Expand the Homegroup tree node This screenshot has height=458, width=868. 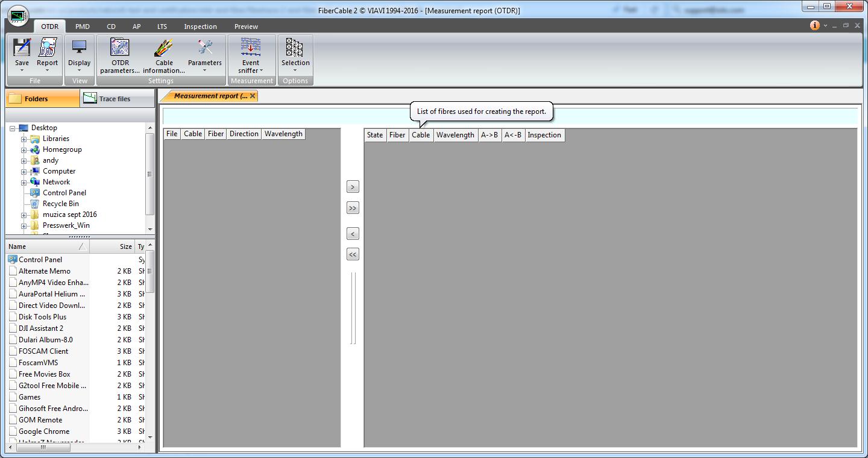pyautogui.click(x=24, y=150)
